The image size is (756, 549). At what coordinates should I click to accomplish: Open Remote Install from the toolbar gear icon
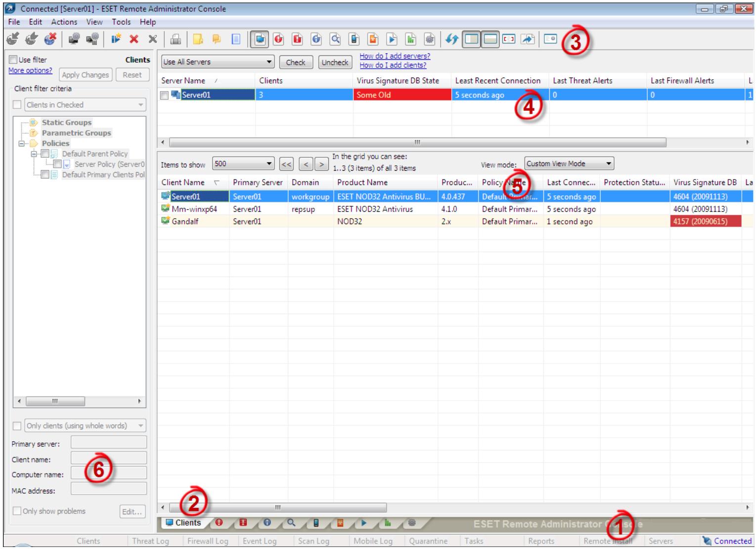click(x=430, y=39)
